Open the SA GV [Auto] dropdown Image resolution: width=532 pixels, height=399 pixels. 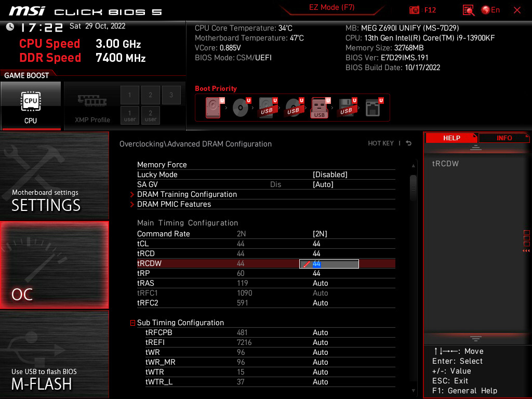point(323,184)
